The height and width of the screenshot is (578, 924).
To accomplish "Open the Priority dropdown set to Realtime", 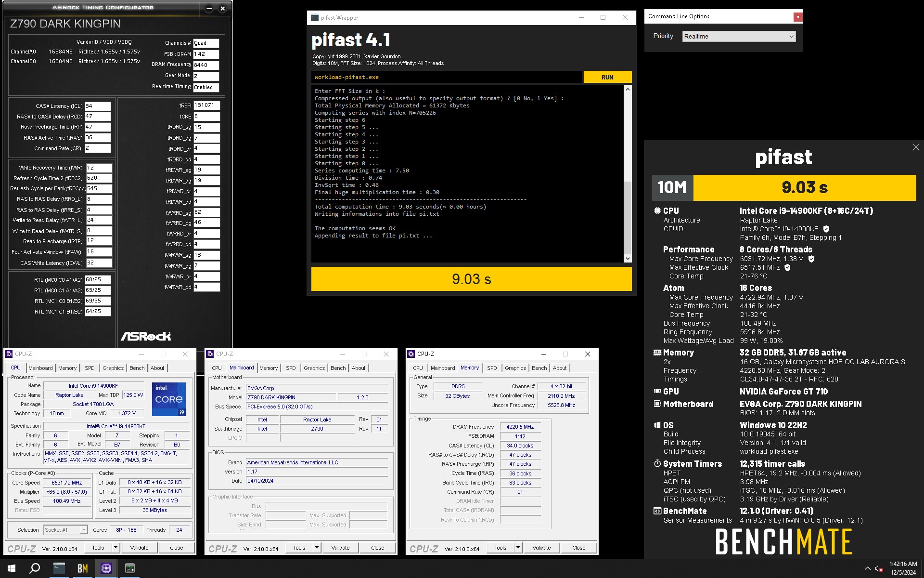I will [x=739, y=37].
